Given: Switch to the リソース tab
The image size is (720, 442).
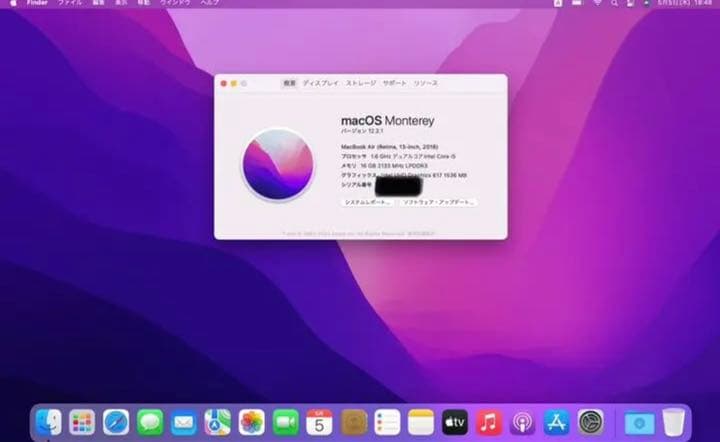Looking at the screenshot, I should pyautogui.click(x=426, y=83).
